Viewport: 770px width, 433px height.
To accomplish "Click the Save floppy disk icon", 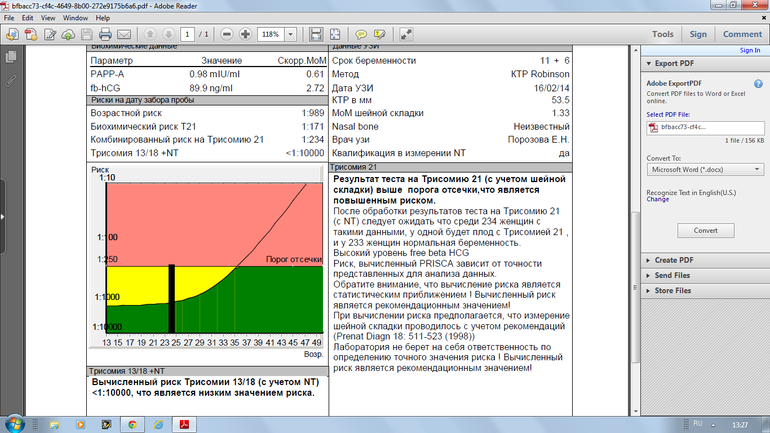I will (87, 34).
